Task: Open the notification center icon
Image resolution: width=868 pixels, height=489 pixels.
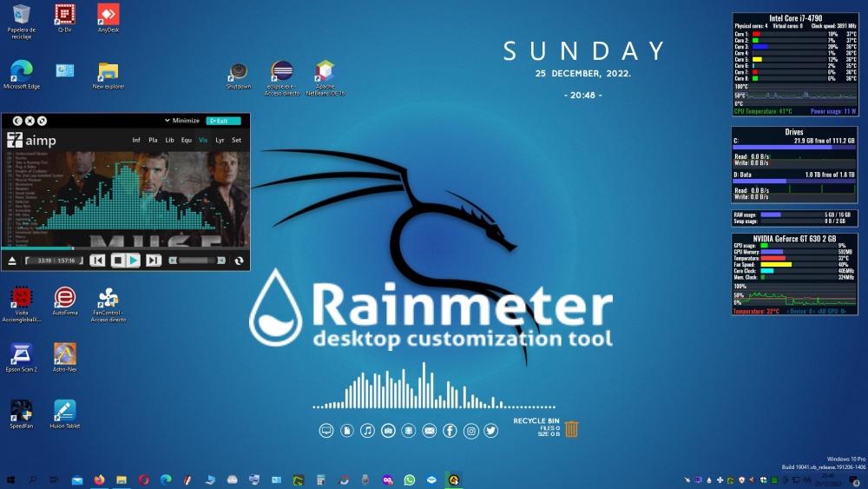Action: (x=855, y=479)
